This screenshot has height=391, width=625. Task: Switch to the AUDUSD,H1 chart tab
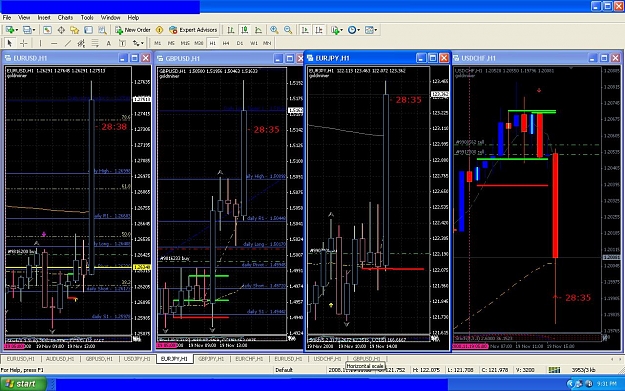tap(60, 359)
